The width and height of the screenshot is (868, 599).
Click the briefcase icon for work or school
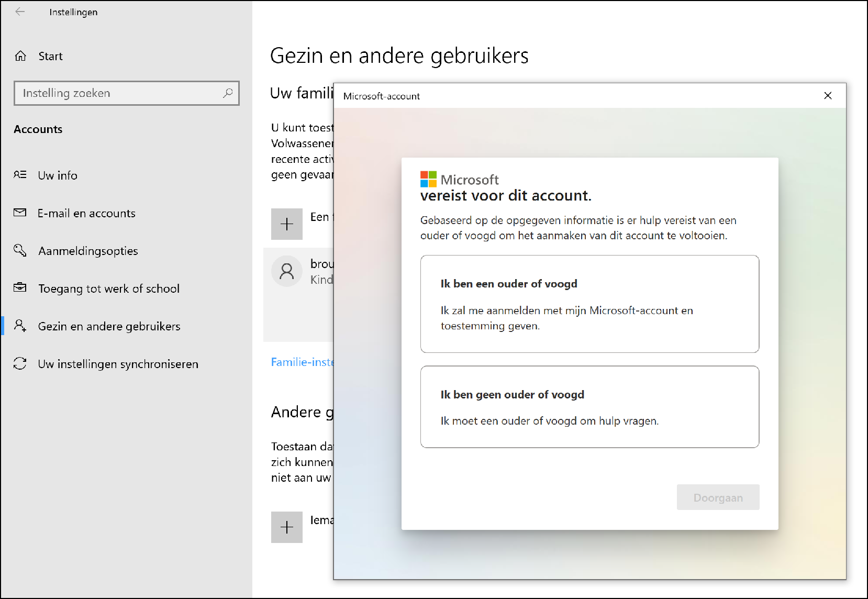[x=20, y=287]
